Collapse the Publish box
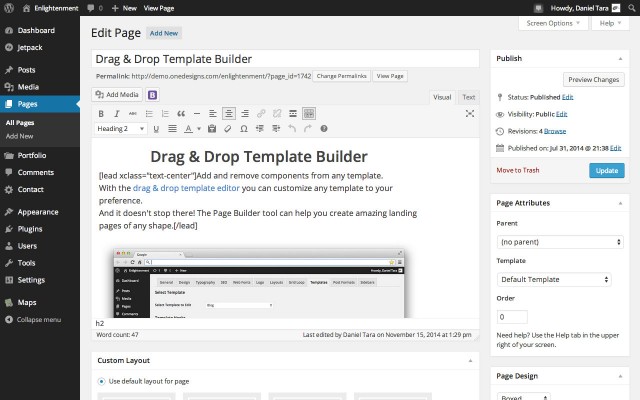Image resolution: width=640 pixels, height=400 pixels. click(x=620, y=59)
